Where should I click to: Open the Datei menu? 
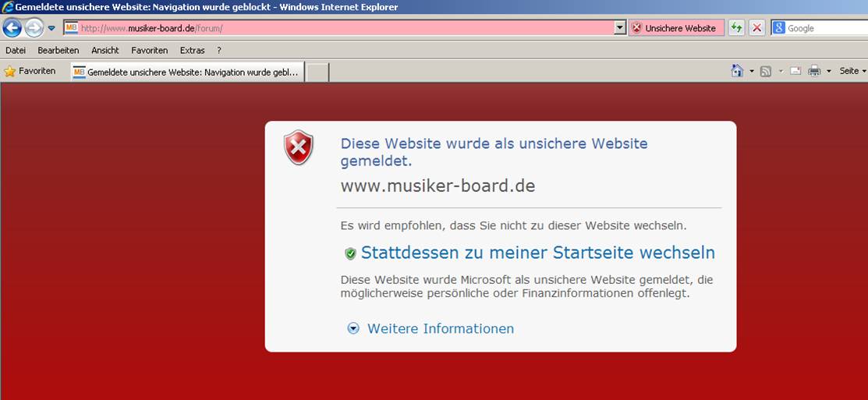point(16,51)
